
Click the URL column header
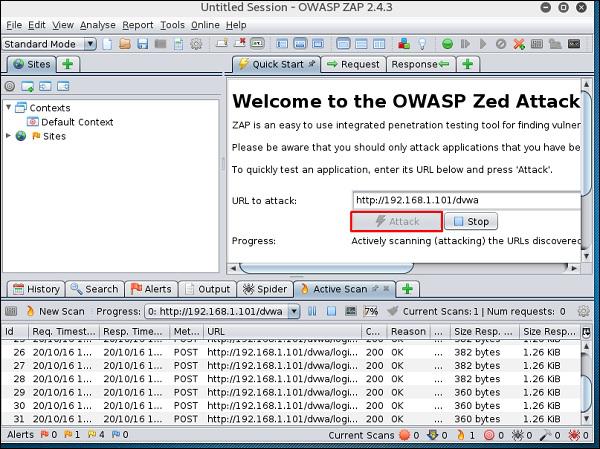tap(282, 331)
